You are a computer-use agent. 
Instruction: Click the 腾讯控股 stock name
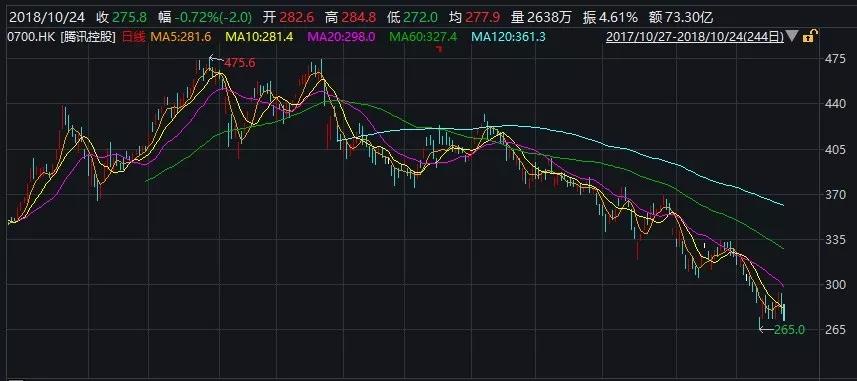pos(86,37)
